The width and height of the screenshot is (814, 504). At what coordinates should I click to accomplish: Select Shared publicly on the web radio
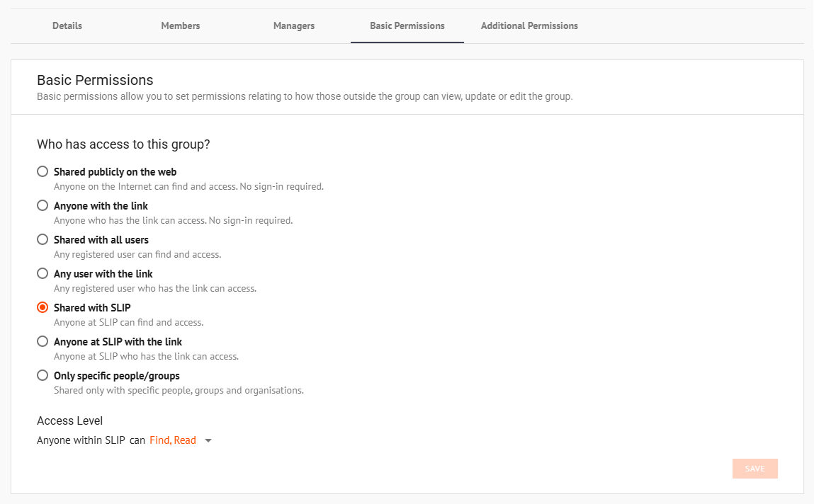pyautogui.click(x=43, y=171)
